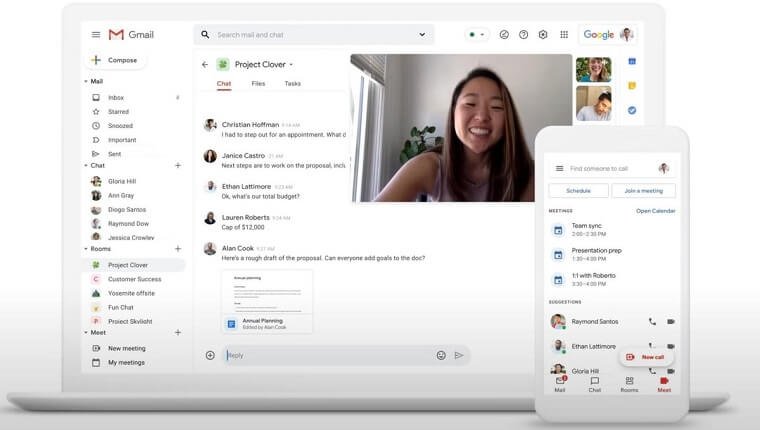
Task: Click the New call button on phone
Action: click(646, 357)
